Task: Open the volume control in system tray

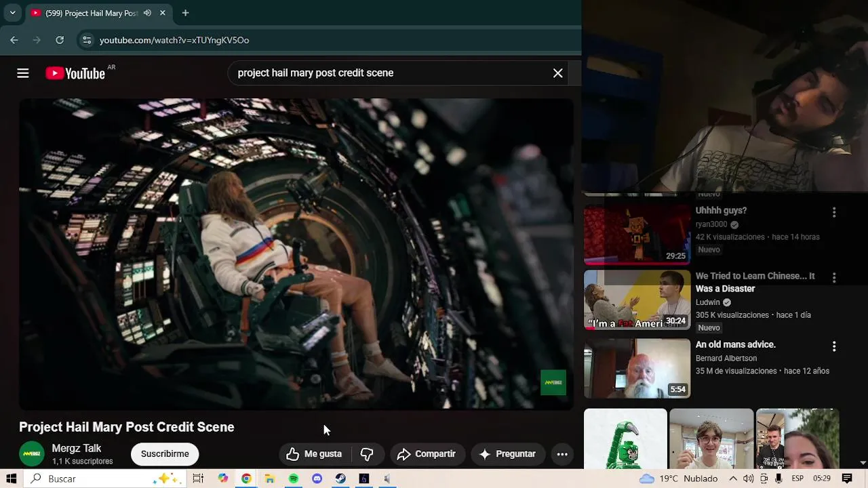Action: click(749, 479)
